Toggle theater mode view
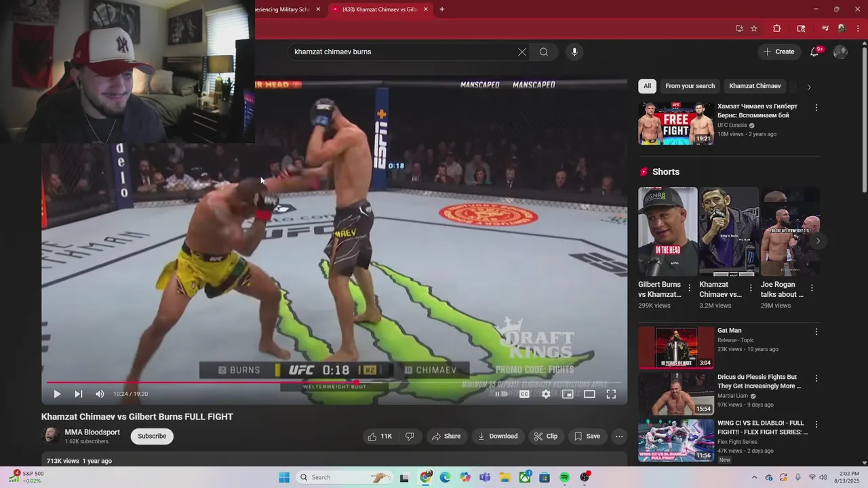This screenshot has width=868, height=488. (589, 394)
